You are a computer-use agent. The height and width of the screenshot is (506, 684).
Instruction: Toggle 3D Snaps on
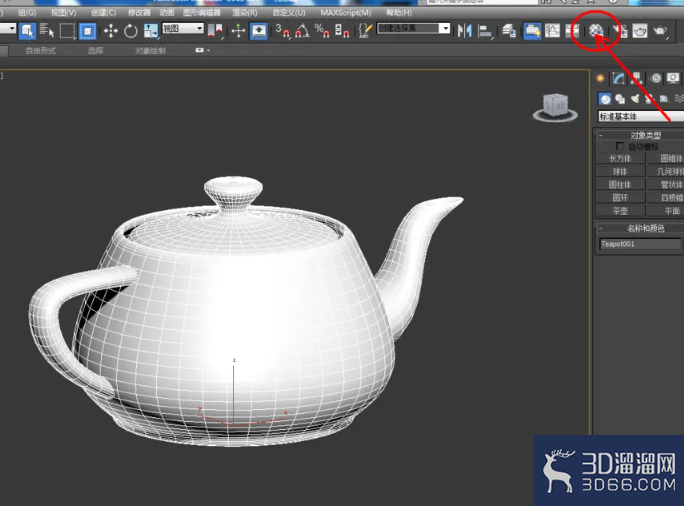(x=283, y=31)
